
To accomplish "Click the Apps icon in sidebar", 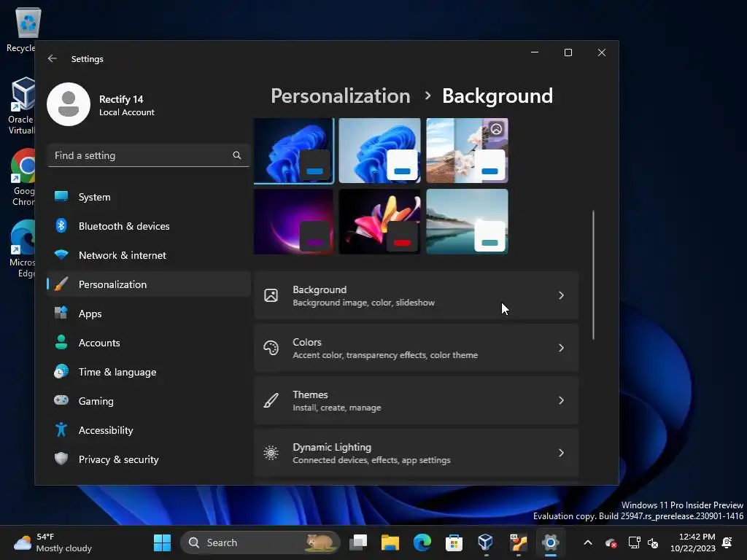I will coord(61,313).
